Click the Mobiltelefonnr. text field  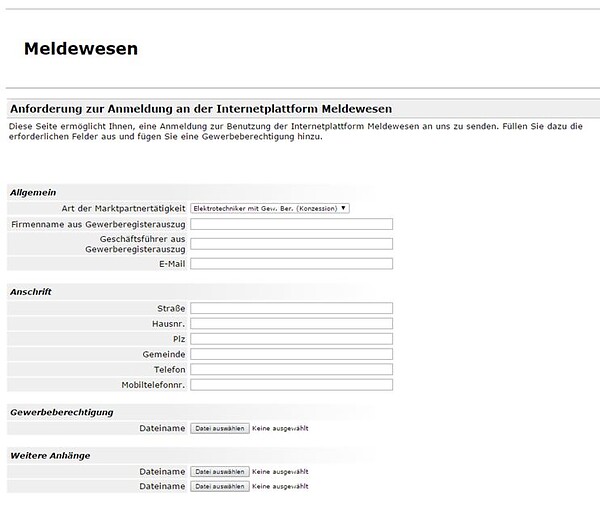click(292, 385)
